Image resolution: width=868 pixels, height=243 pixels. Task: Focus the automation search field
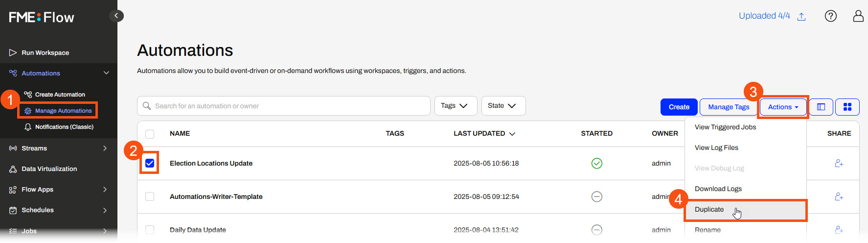284,106
